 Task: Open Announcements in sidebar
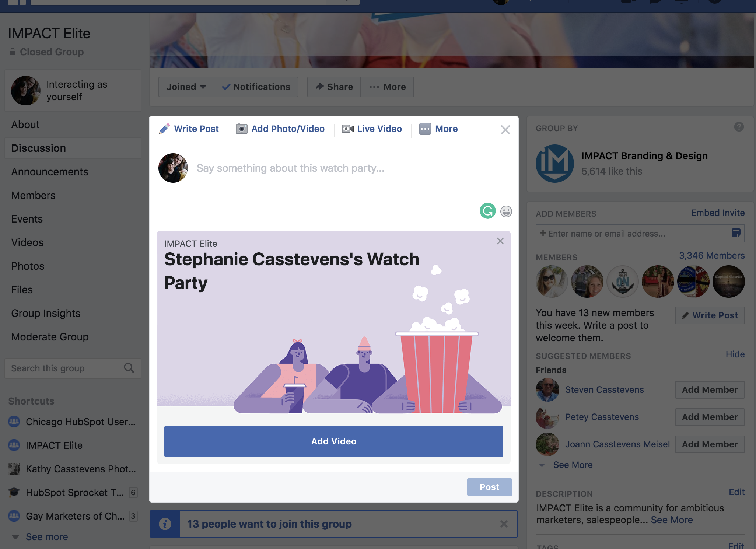pyautogui.click(x=50, y=172)
